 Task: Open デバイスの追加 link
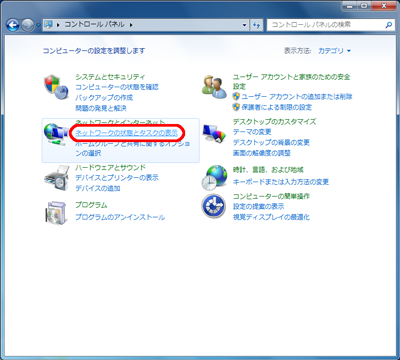(x=98, y=188)
